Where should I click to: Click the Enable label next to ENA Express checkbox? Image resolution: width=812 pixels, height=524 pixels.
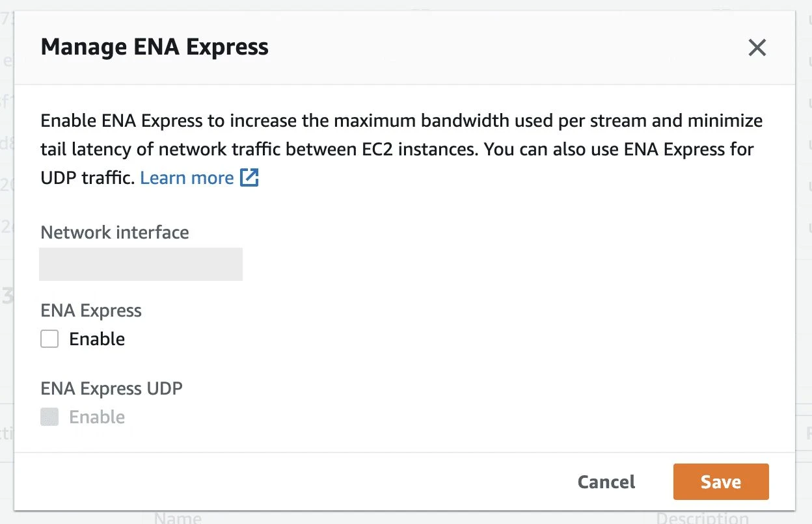coord(96,338)
